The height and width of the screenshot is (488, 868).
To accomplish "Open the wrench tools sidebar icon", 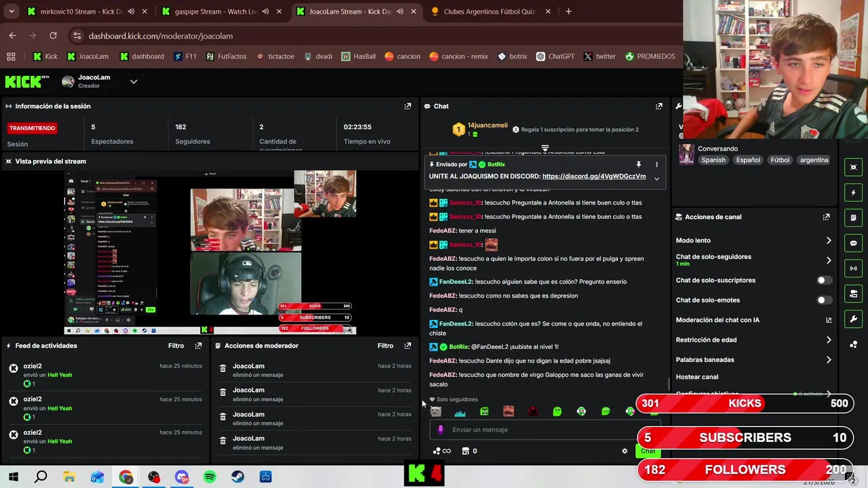I will pyautogui.click(x=853, y=319).
